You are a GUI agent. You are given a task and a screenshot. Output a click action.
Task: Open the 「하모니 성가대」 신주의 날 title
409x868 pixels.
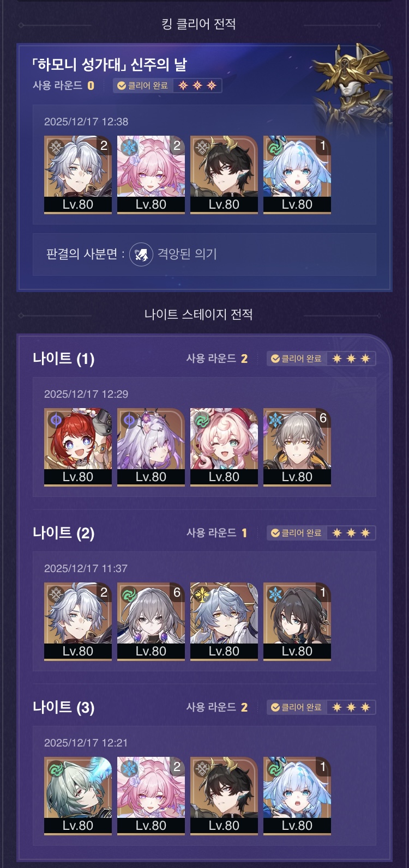[x=110, y=65]
